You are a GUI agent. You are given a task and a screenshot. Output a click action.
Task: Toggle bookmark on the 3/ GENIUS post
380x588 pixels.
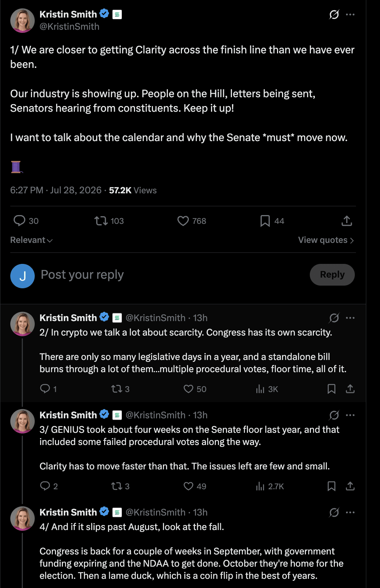[332, 486]
